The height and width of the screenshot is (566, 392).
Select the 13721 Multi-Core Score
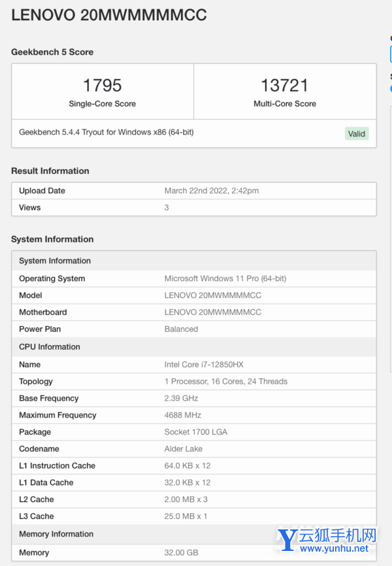[x=285, y=85]
